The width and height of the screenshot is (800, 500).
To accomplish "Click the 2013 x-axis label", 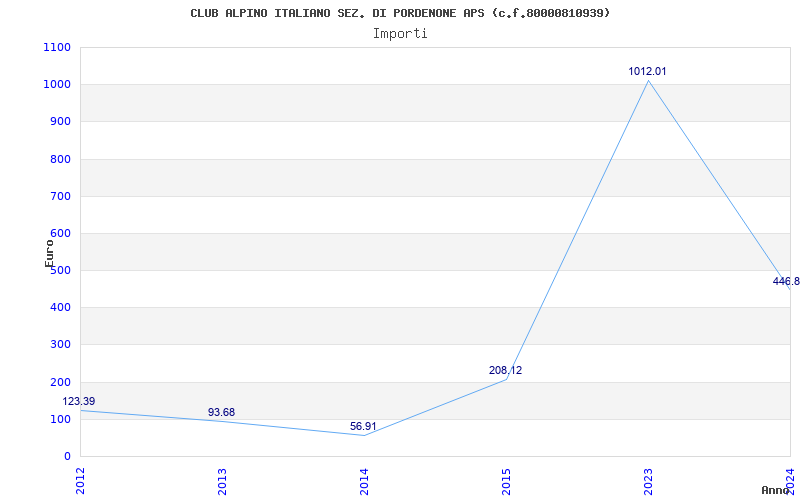I will 222,481.
